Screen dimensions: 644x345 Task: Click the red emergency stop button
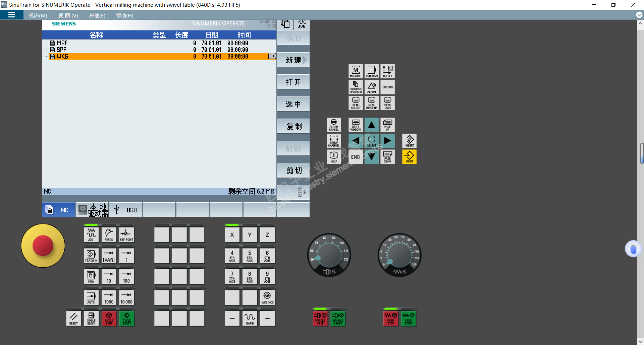pyautogui.click(x=43, y=246)
